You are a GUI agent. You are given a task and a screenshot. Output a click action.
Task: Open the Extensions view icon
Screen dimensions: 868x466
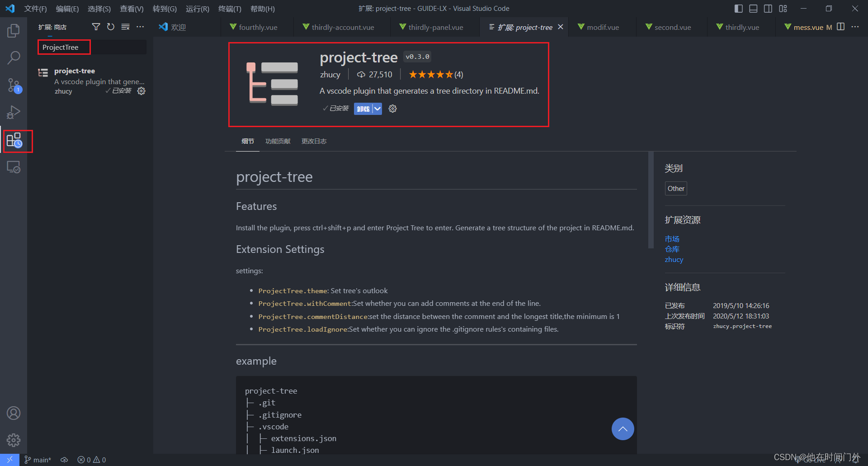coord(14,140)
